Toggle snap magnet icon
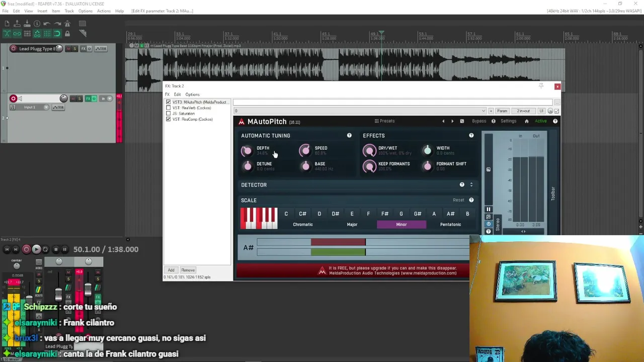Image resolution: width=644 pixels, height=362 pixels. 57,34
